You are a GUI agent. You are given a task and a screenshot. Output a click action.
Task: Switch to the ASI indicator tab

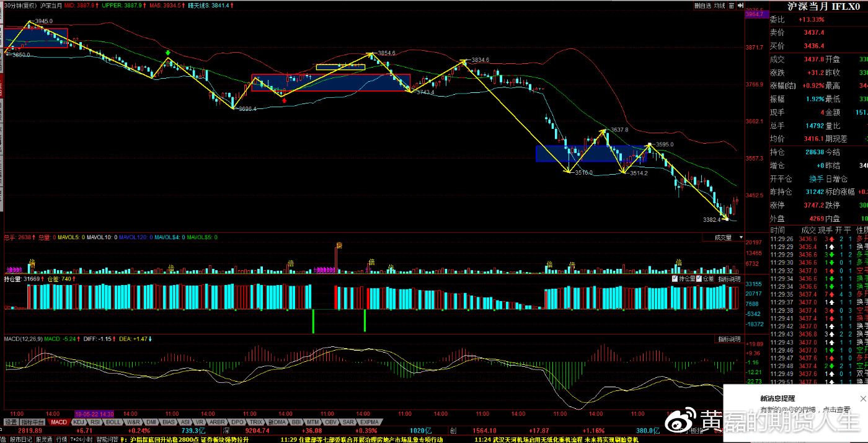(185, 422)
